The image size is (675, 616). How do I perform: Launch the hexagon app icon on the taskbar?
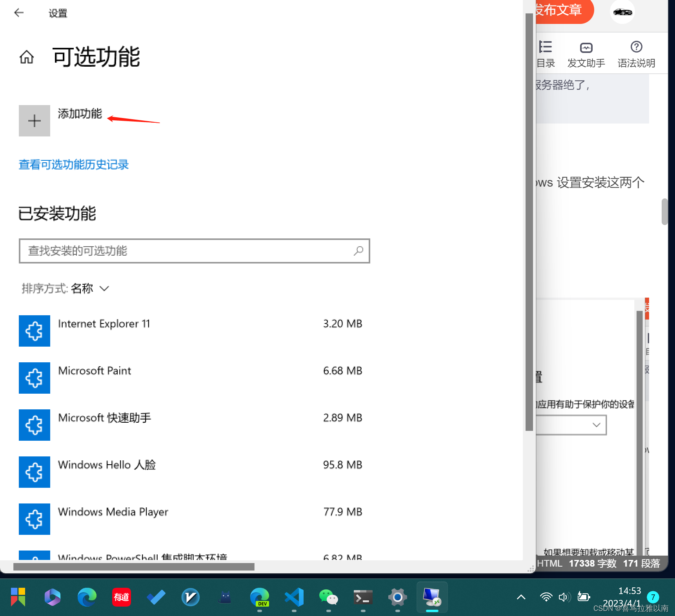[x=53, y=597]
